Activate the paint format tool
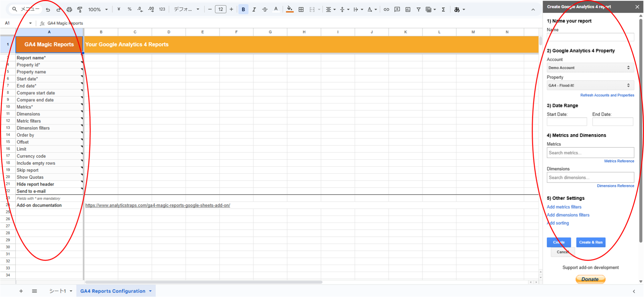The width and height of the screenshot is (644, 297). coord(80,10)
